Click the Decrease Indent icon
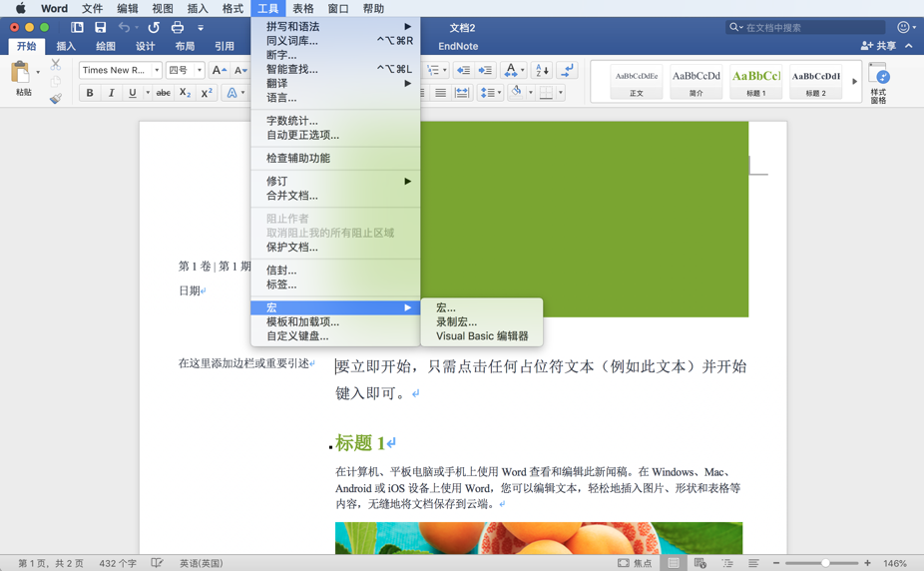This screenshot has height=571, width=924. pos(464,70)
